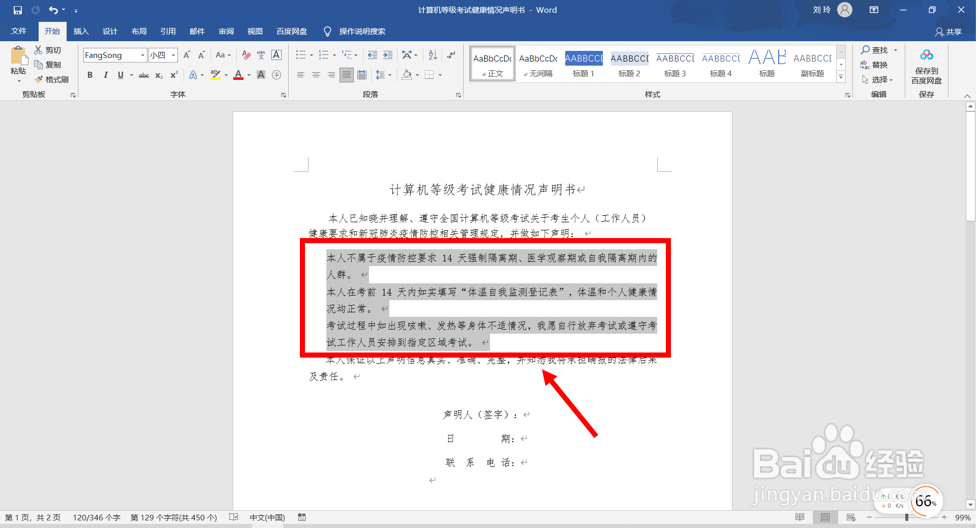Switch to Read Mode view
This screenshot has height=528, width=980.
tap(800, 517)
